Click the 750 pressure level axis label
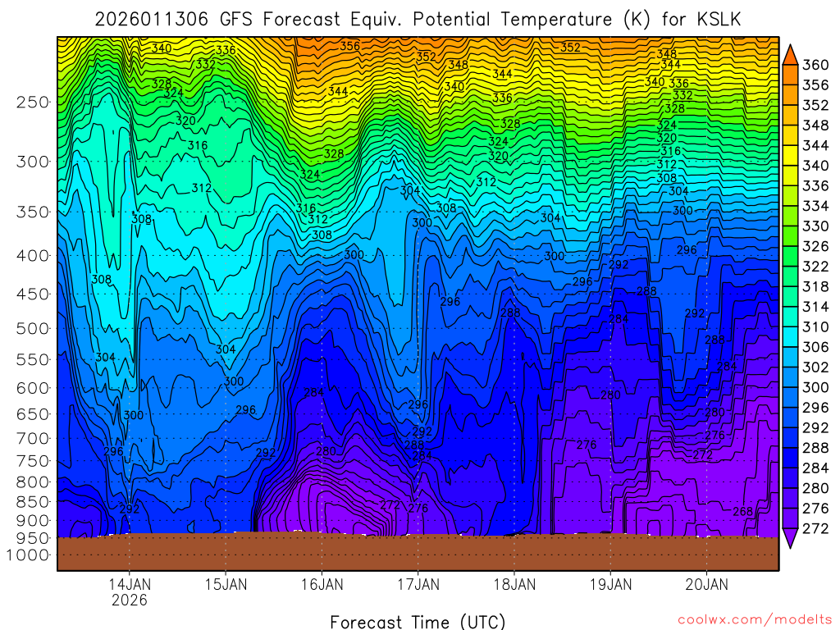Image resolution: width=840 pixels, height=630 pixels. pyautogui.click(x=33, y=461)
